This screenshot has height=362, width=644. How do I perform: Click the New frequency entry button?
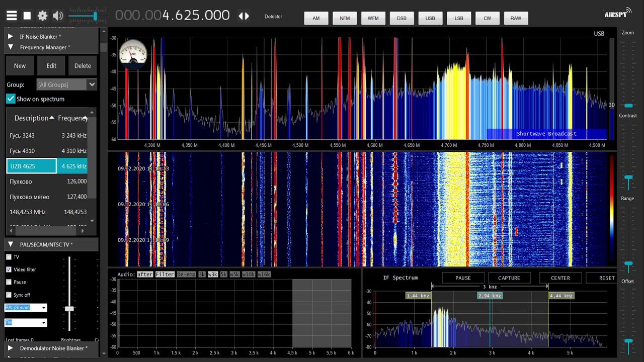click(20, 65)
